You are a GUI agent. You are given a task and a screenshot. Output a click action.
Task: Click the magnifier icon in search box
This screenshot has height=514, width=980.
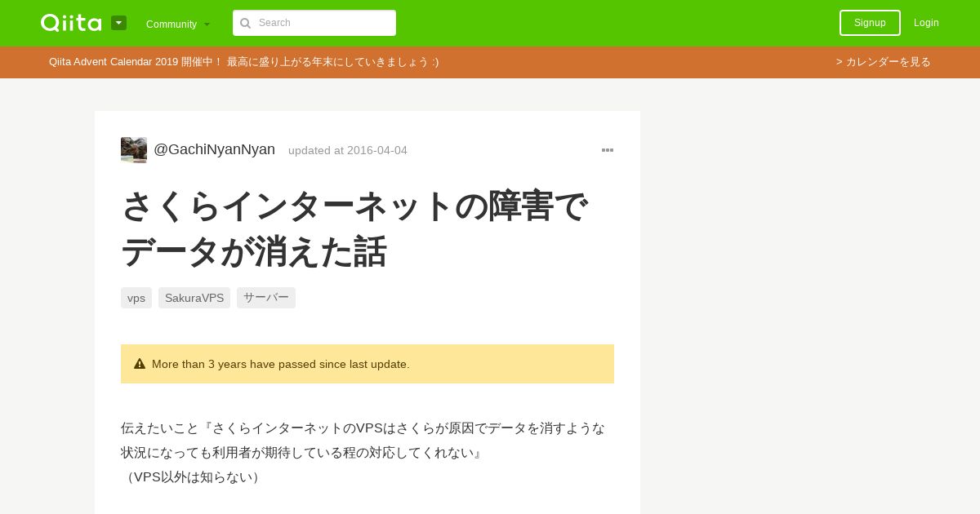(x=245, y=23)
